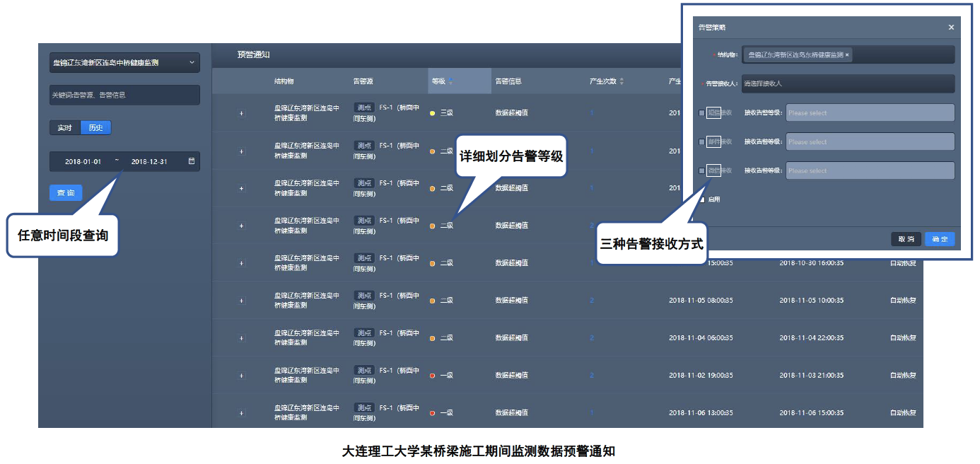
Task: Click the timestamp 2018-11-05 10:00:35
Action: point(812,301)
